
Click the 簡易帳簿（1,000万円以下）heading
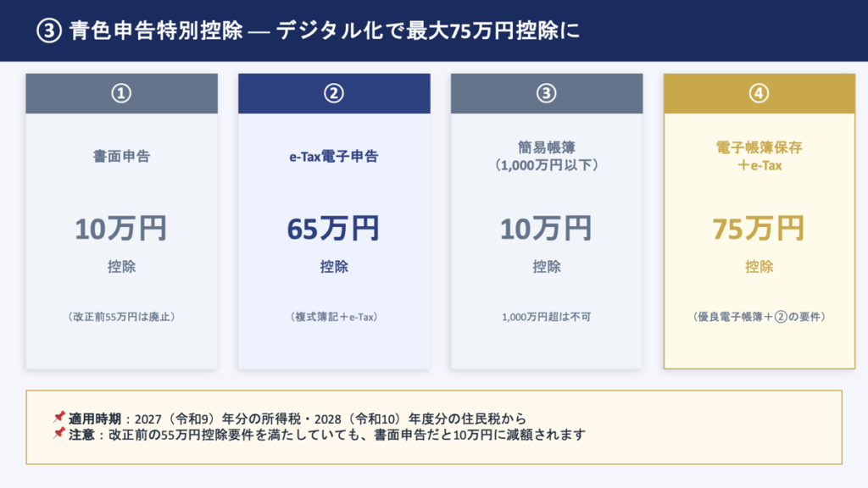547,156
